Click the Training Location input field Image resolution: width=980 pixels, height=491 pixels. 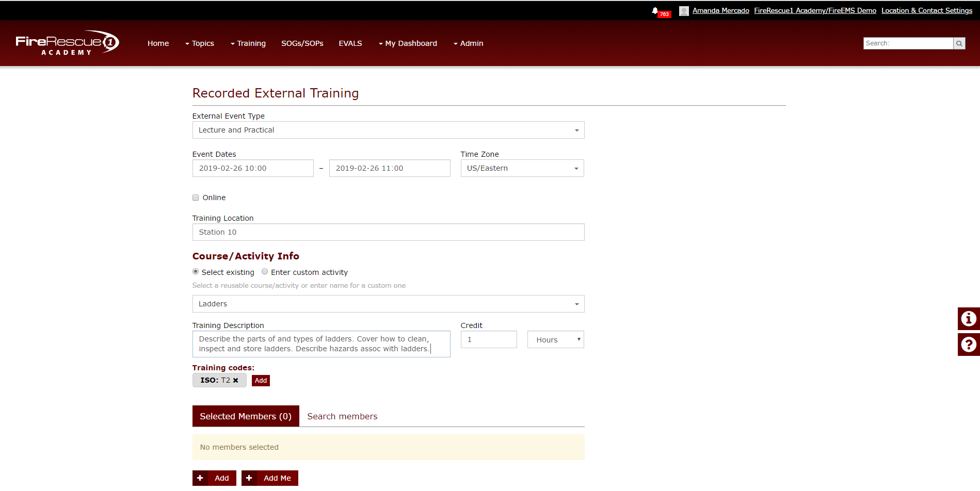(x=388, y=232)
